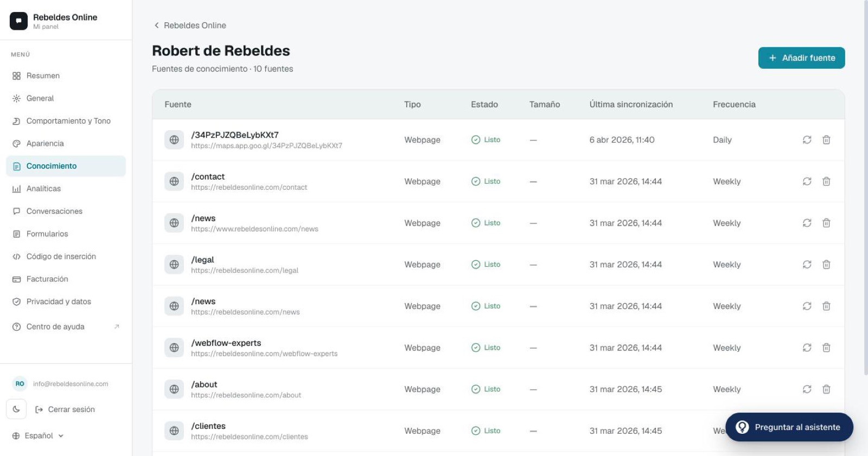Image resolution: width=868 pixels, height=456 pixels.
Task: Select Apariencia in the sidebar
Action: coord(66,144)
